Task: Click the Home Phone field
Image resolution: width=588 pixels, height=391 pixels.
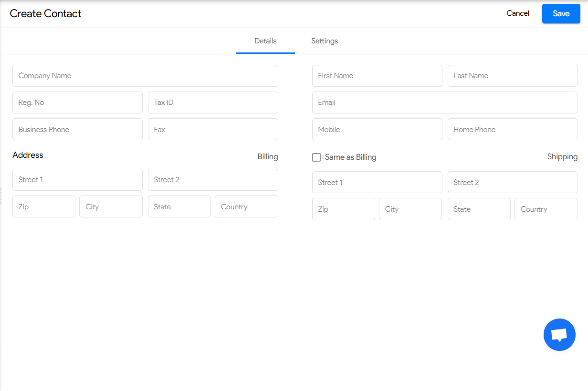Action: (513, 129)
